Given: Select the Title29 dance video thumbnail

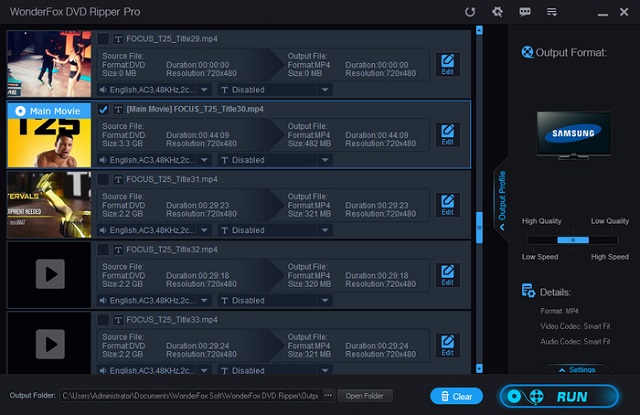Looking at the screenshot, I should pos(49,64).
